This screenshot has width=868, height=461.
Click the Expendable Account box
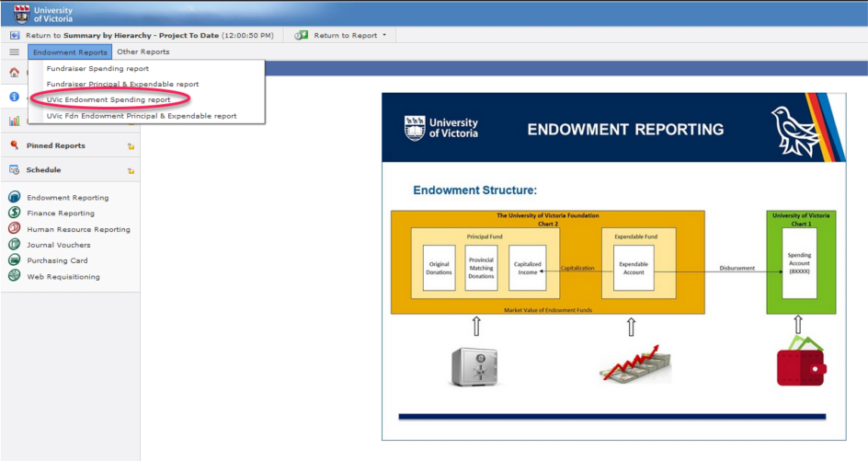(634, 268)
